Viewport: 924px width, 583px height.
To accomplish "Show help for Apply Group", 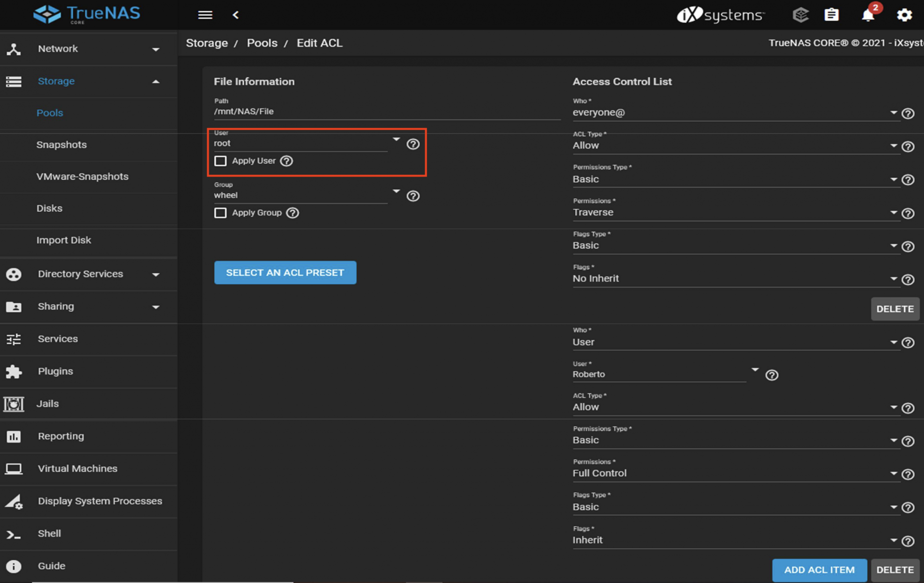I will click(293, 213).
